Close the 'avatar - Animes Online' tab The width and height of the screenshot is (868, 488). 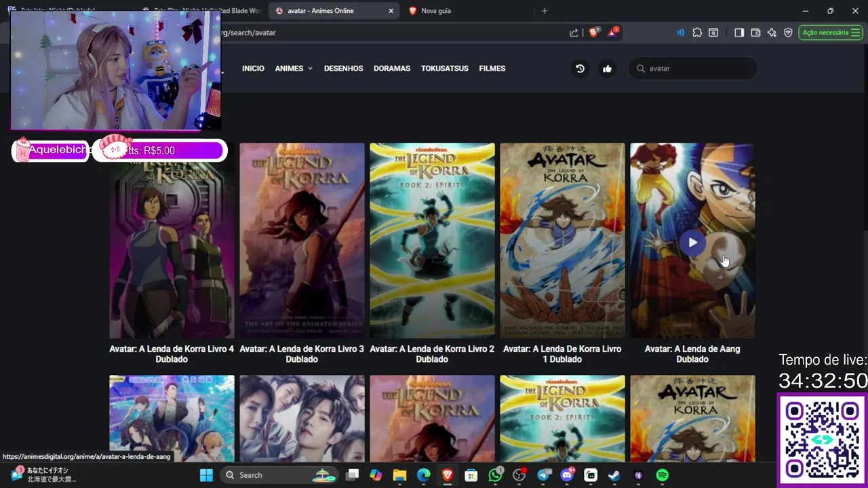pos(391,11)
